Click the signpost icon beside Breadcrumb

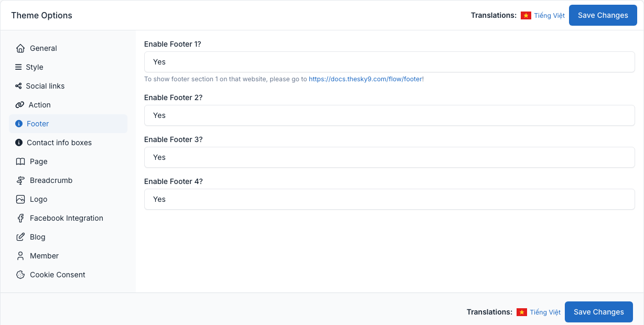(20, 180)
